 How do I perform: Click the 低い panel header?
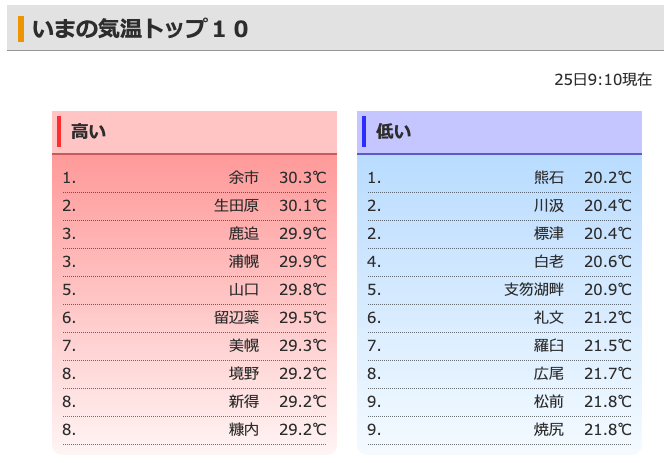click(x=499, y=132)
